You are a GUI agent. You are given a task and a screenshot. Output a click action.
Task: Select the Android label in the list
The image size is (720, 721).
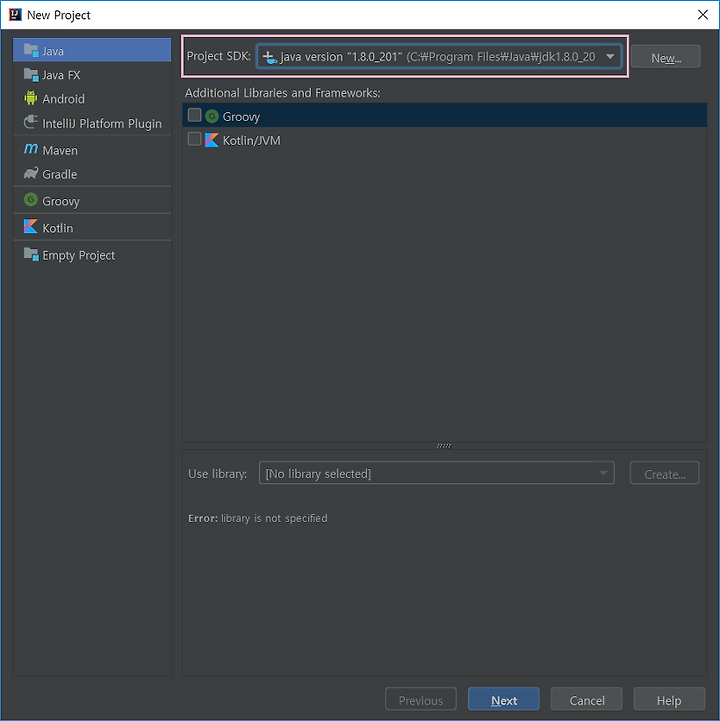[63, 99]
